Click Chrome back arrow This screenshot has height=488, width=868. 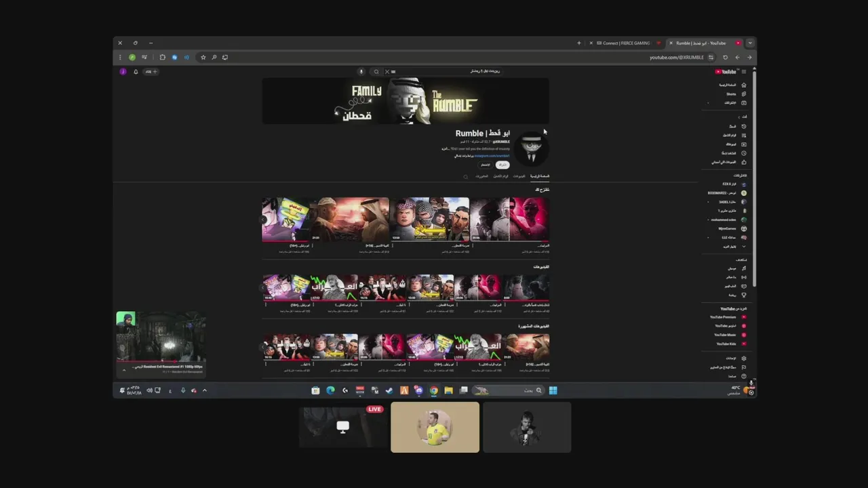click(x=737, y=57)
